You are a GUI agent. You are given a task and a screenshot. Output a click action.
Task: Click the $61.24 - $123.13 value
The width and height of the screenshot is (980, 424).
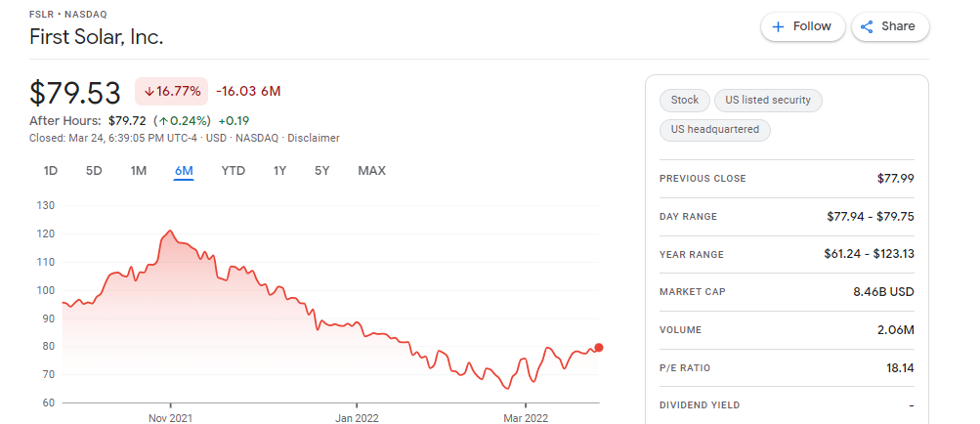tap(869, 254)
